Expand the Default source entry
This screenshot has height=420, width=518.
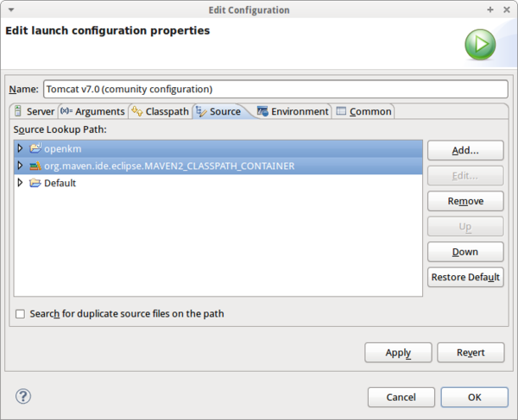(x=21, y=183)
